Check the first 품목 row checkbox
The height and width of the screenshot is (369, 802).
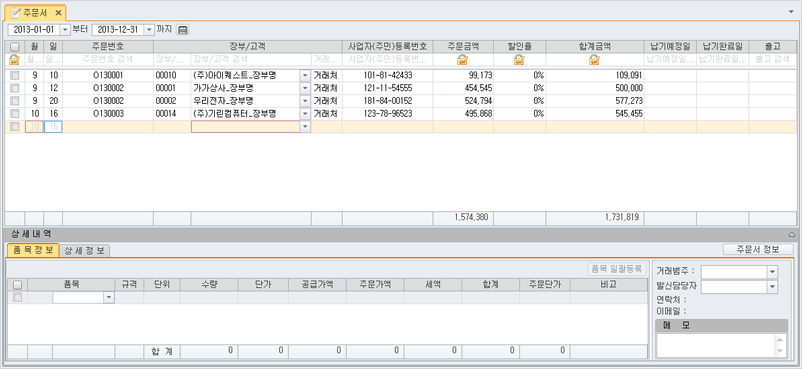pos(17,297)
